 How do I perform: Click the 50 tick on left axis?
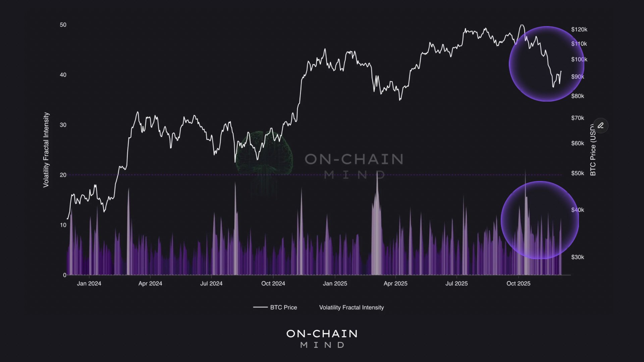(x=63, y=25)
